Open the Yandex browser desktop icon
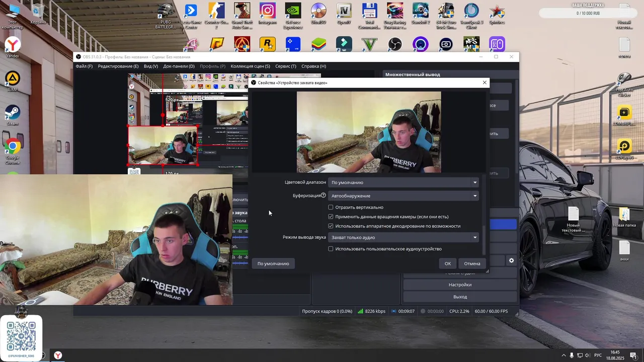Image resolution: width=644 pixels, height=362 pixels. 13,47
